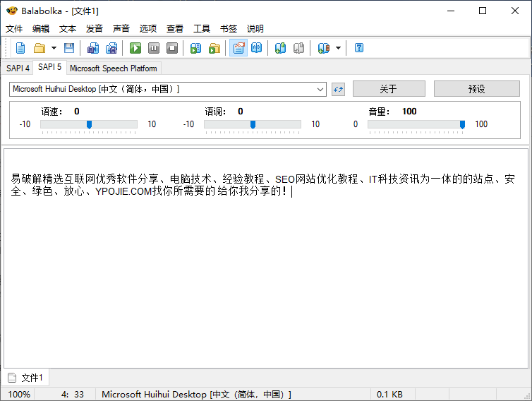Click the voice refresh arrows button
Screen dimensions: 532x401
339,89
